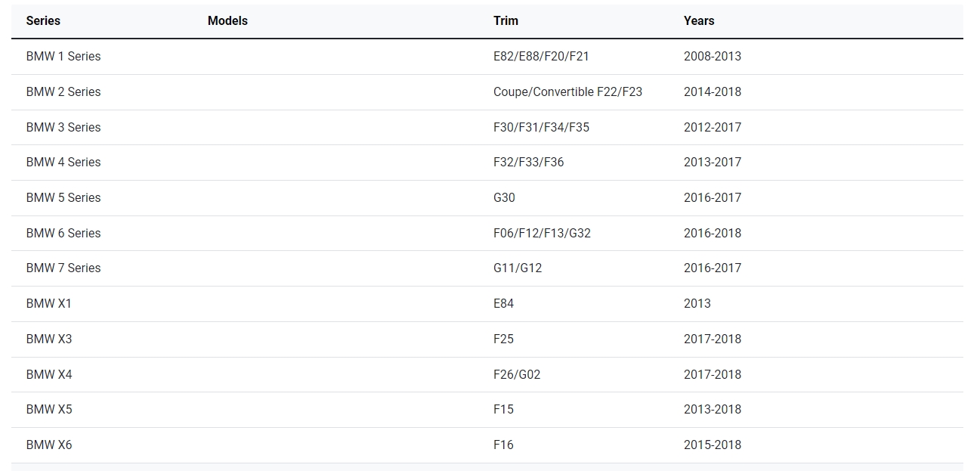Click the F06/F12/F13/G32 trim text

tap(542, 234)
